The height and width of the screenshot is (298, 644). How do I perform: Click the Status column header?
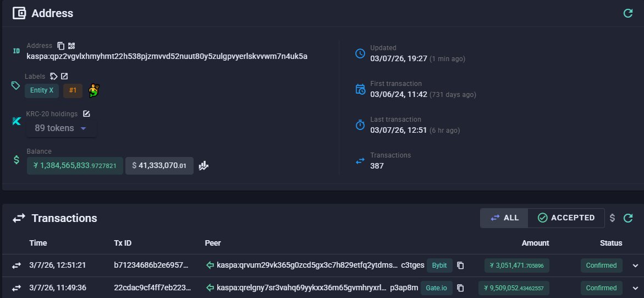coord(611,243)
